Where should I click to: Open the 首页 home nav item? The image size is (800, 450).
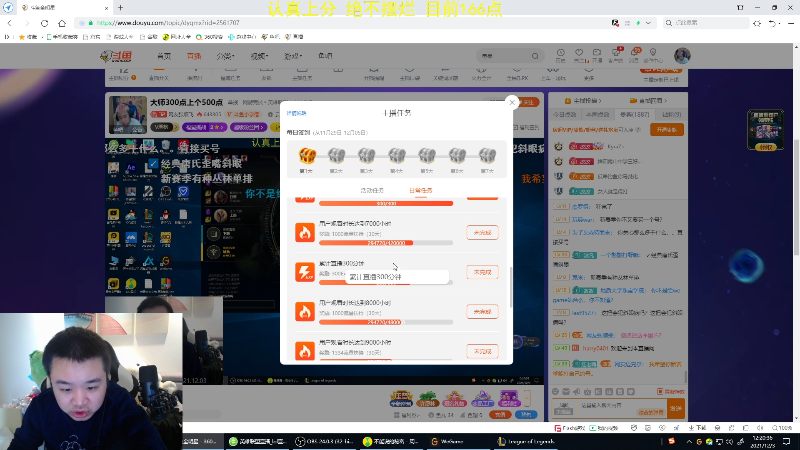(x=164, y=56)
